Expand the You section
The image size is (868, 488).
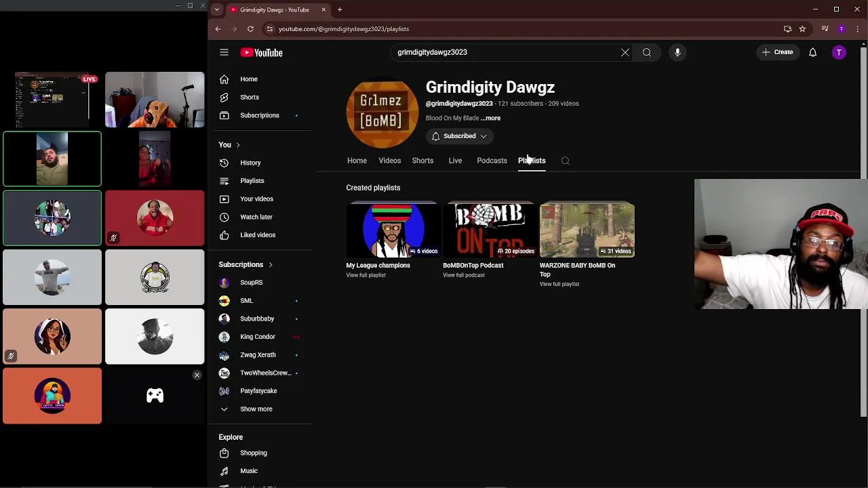click(x=229, y=144)
